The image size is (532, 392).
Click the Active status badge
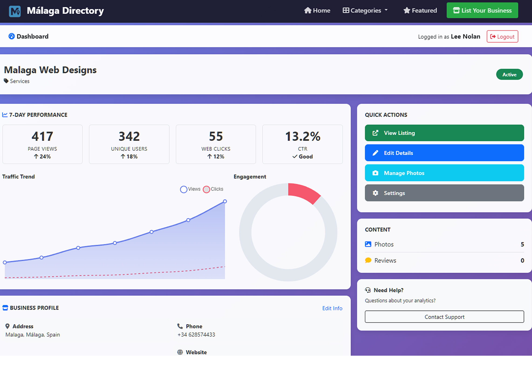click(x=509, y=74)
